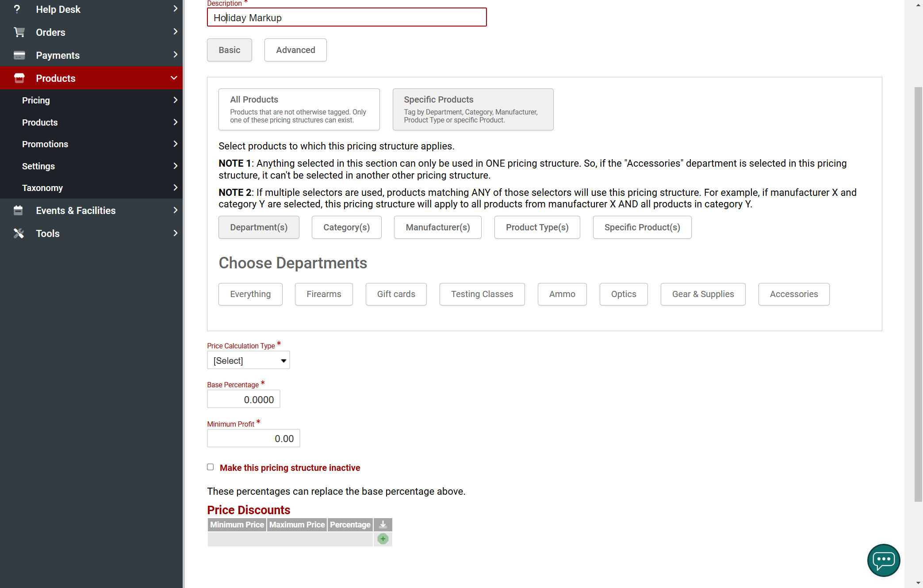Expand the Pricing submenu
Screen dimensions: 923x588
pos(176,100)
